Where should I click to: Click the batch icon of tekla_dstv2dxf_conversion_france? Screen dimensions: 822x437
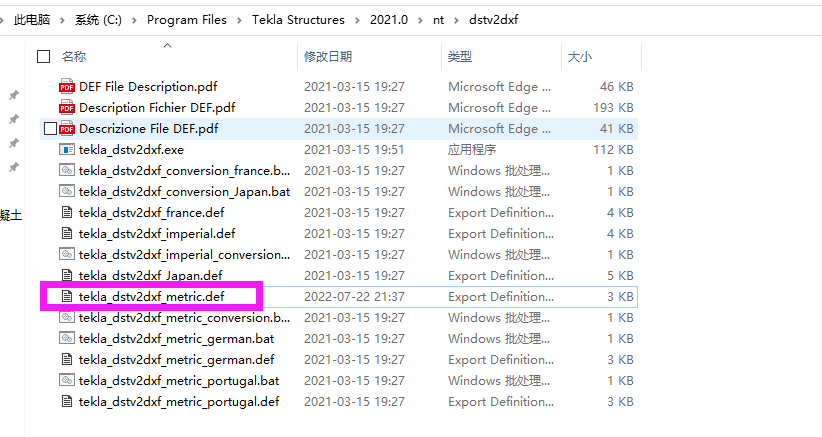pos(67,171)
